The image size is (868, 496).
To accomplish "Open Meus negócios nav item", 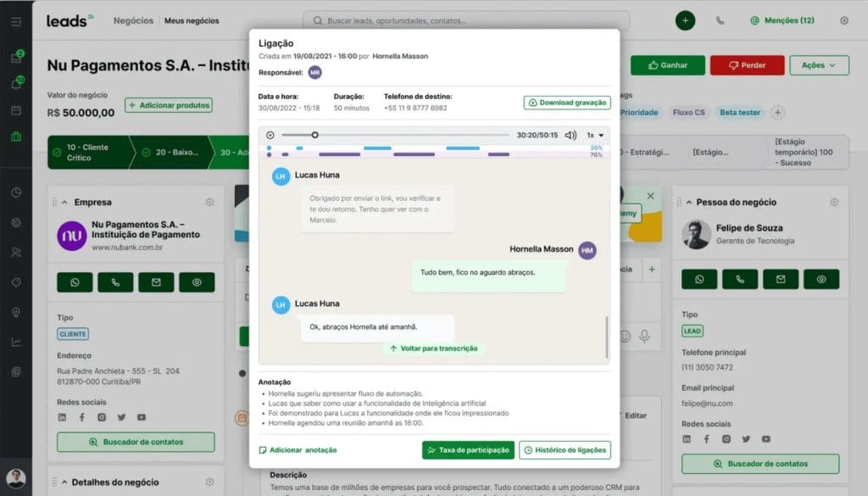I will (192, 20).
